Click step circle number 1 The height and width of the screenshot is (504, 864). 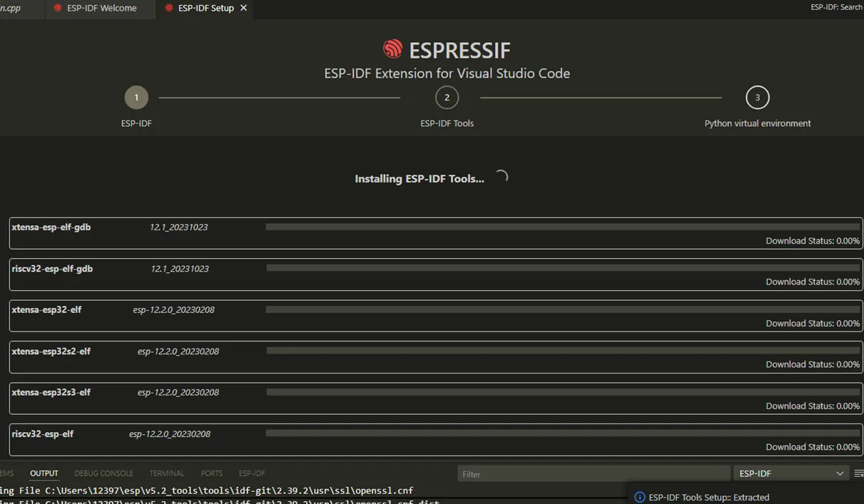coord(136,98)
